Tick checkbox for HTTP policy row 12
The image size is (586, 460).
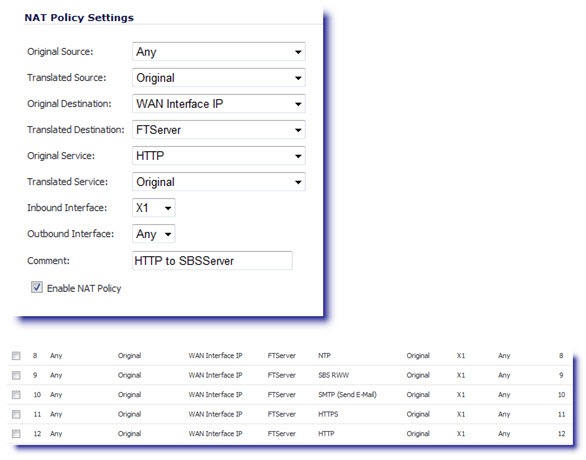coord(16,433)
